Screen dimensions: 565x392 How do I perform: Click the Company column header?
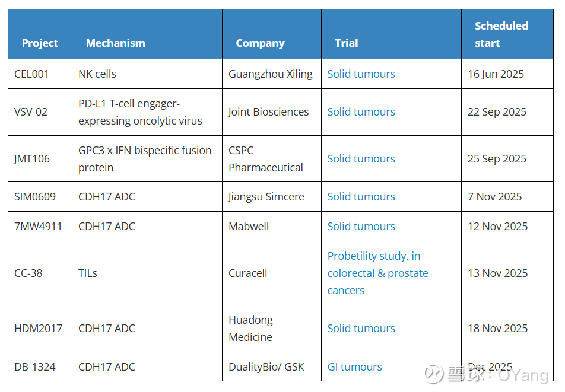pos(260,43)
